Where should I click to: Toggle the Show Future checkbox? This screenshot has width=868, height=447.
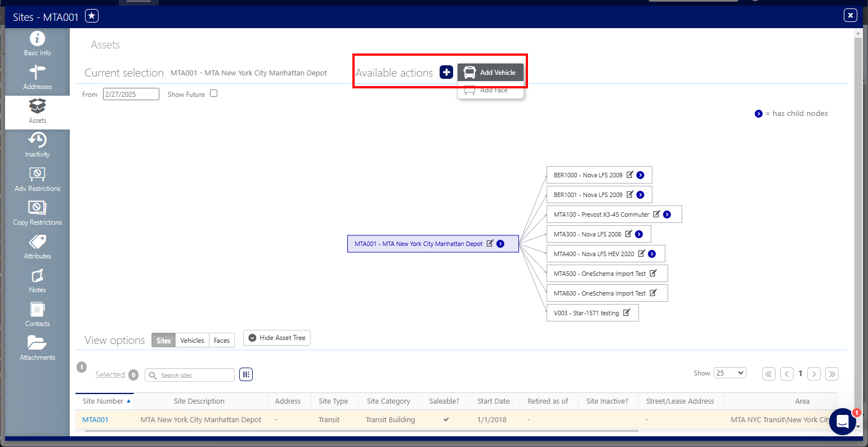click(x=213, y=93)
